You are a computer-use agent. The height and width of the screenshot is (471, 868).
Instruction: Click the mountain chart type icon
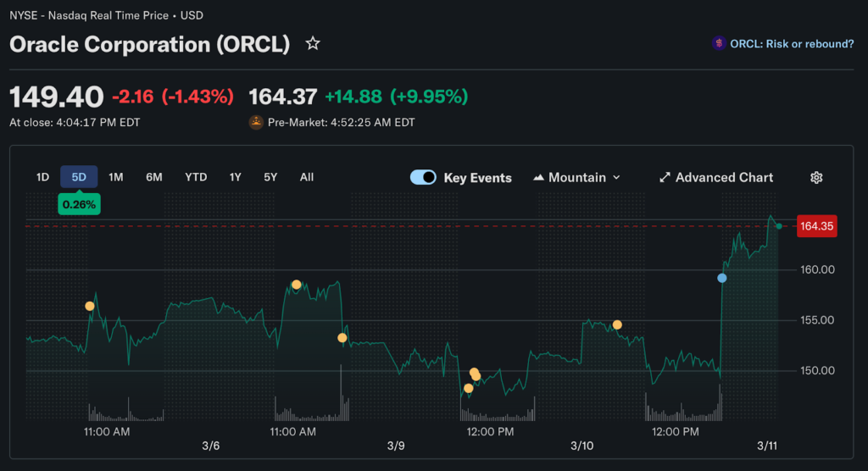(x=538, y=177)
